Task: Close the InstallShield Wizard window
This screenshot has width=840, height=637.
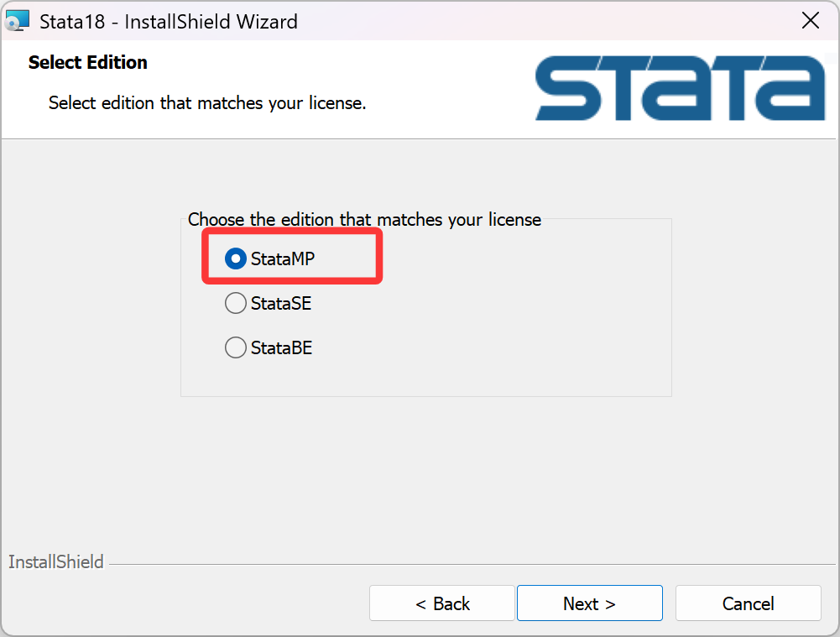Action: coord(810,21)
